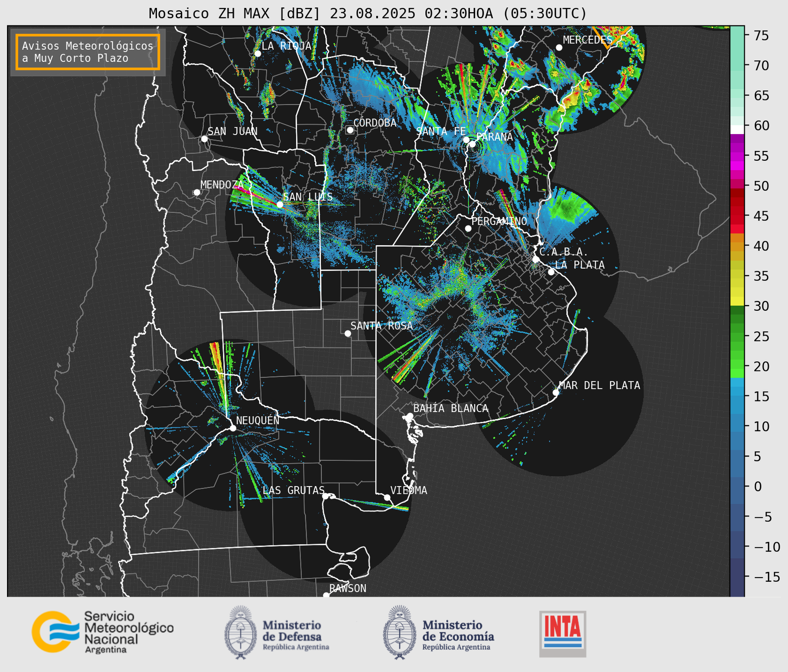This screenshot has height=672, width=788.
Task: Select the MAR DEL PLATA city label
Action: (599, 386)
